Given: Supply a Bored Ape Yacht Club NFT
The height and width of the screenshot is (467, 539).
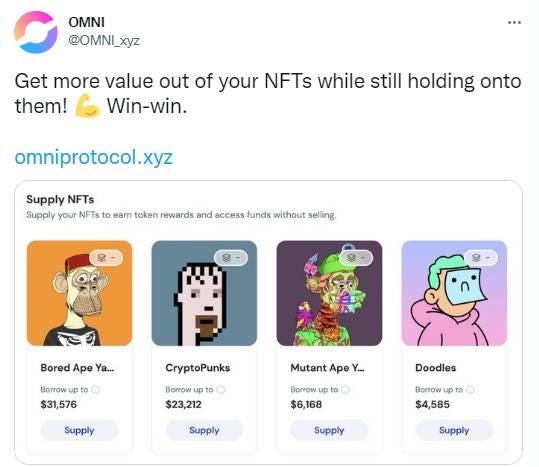Looking at the screenshot, I should 79,430.
